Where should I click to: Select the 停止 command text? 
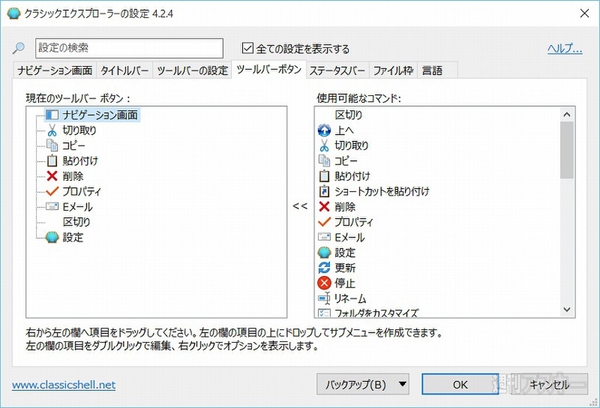click(x=345, y=283)
